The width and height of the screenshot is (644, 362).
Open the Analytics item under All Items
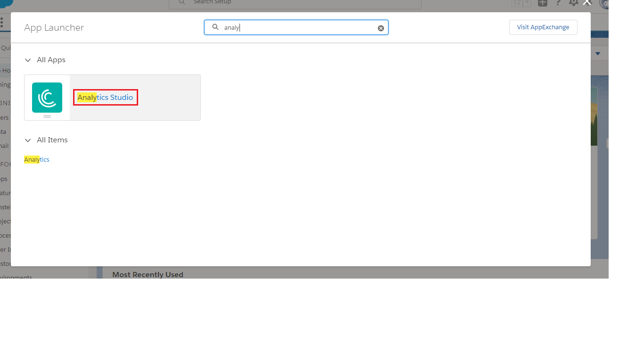coord(37,160)
